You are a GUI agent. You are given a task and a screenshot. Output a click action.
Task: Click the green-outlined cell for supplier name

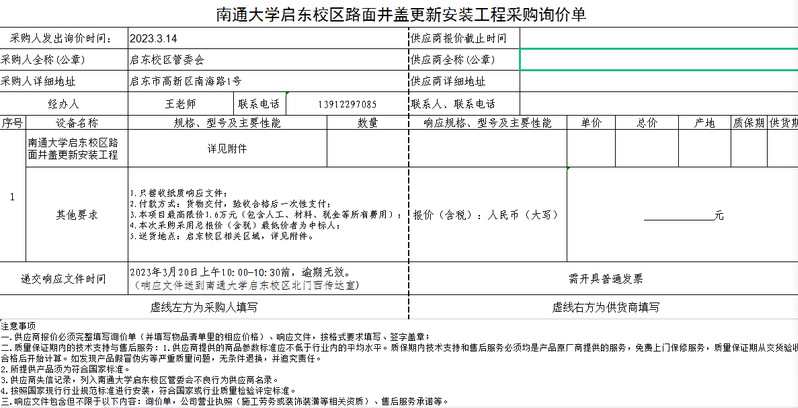659,60
